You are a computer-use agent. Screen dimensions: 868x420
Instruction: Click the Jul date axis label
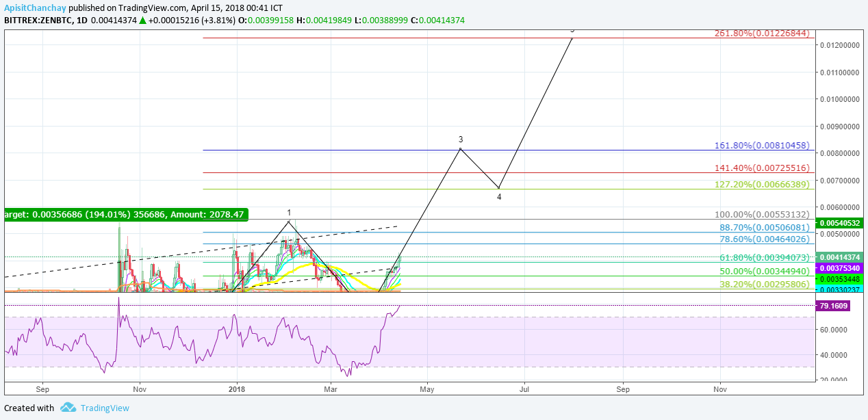pyautogui.click(x=524, y=389)
